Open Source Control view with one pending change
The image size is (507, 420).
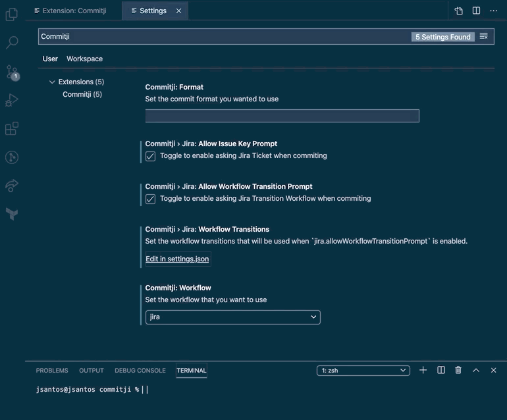tap(13, 72)
